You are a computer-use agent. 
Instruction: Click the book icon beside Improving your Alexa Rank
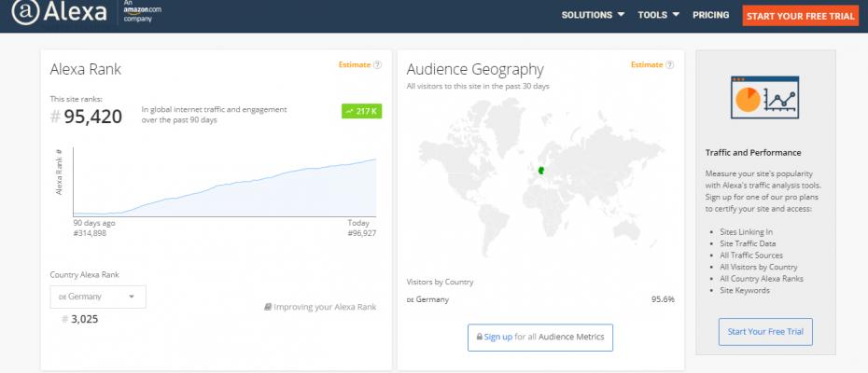pyautogui.click(x=268, y=307)
